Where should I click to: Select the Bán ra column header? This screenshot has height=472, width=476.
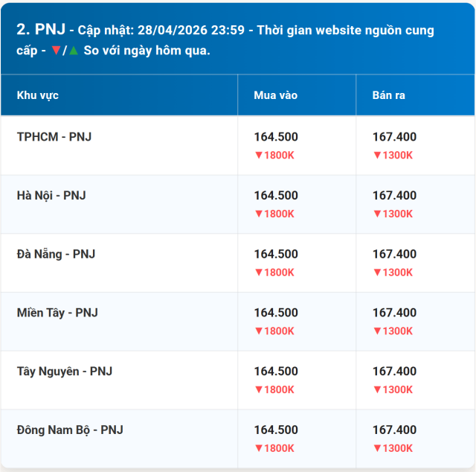click(x=389, y=95)
